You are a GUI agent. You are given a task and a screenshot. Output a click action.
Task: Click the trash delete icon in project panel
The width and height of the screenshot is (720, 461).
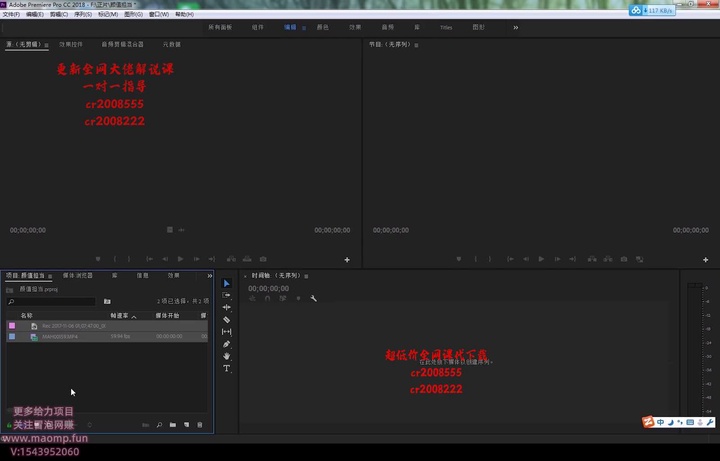point(200,425)
